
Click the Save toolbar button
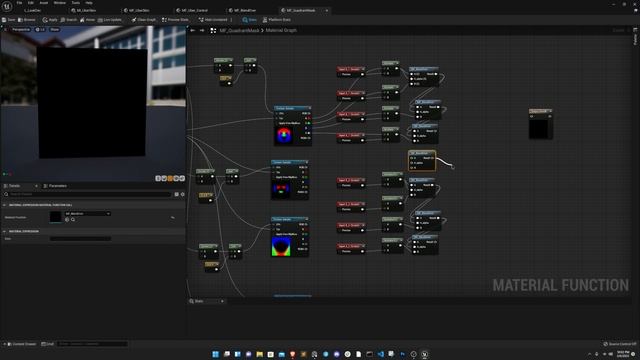(9, 20)
